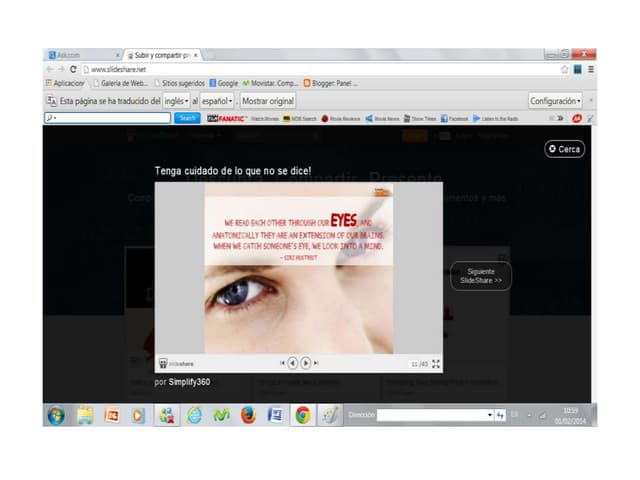Open the target language dropdown showing español
640x480 pixels.
(217, 101)
